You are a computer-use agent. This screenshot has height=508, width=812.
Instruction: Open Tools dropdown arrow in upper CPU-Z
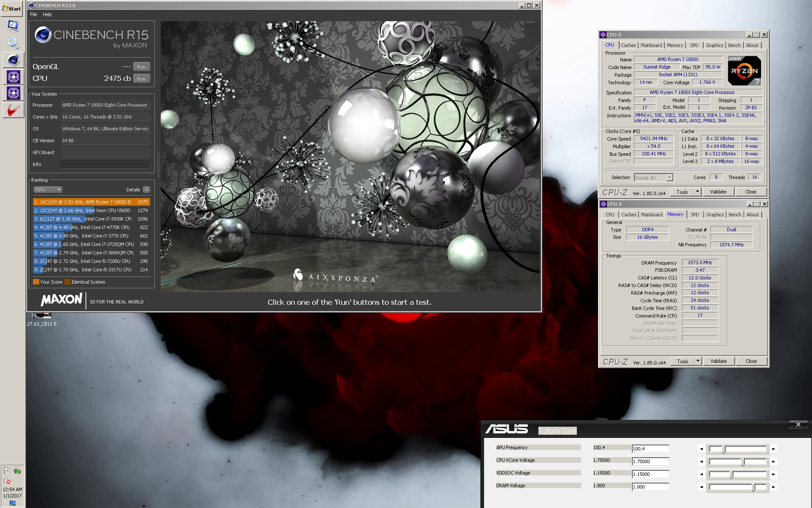point(698,192)
